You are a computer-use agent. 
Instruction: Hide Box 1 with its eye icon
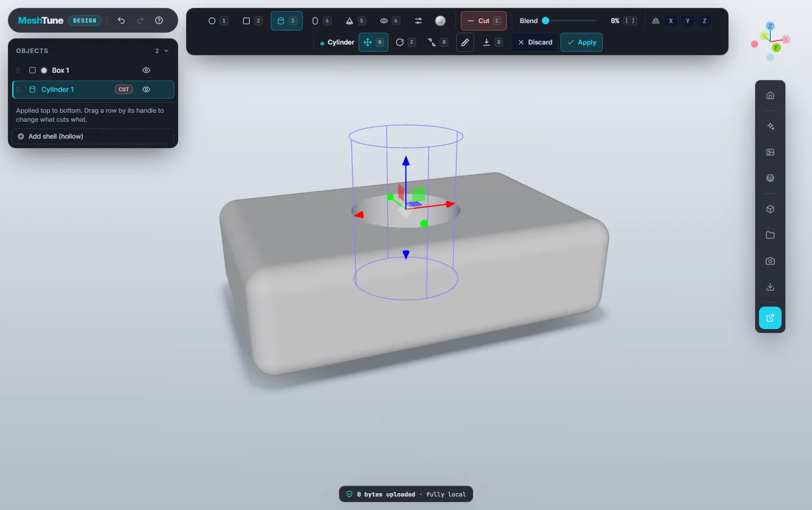point(146,70)
